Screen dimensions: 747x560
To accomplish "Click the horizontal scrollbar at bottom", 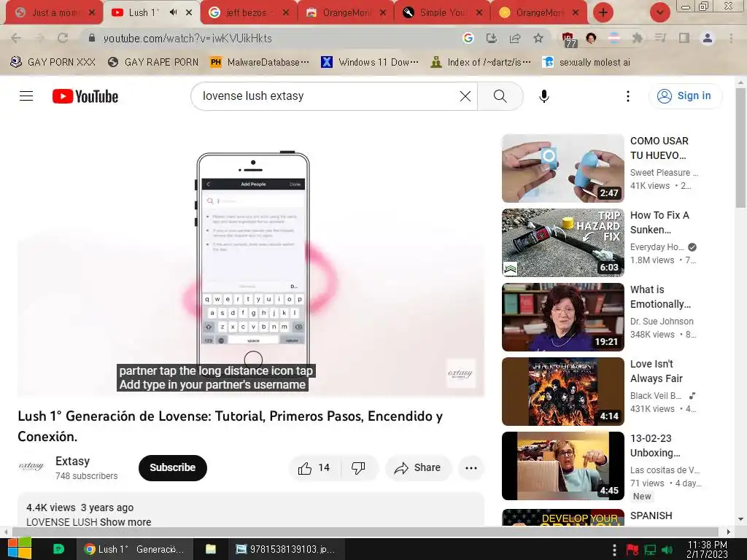I will 365,532.
